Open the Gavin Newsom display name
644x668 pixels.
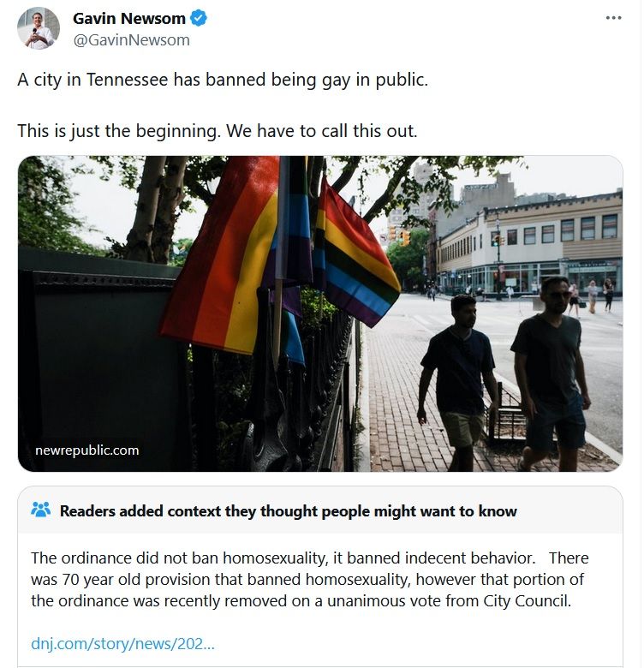[129, 18]
